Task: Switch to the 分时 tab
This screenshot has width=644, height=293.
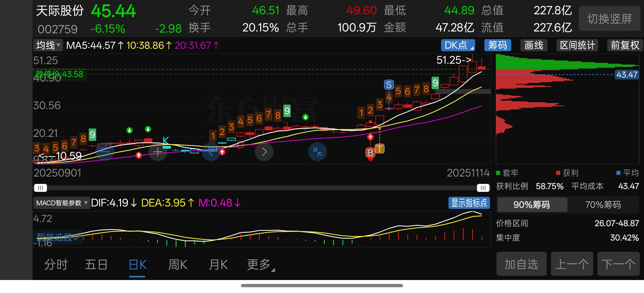Action: 56,264
